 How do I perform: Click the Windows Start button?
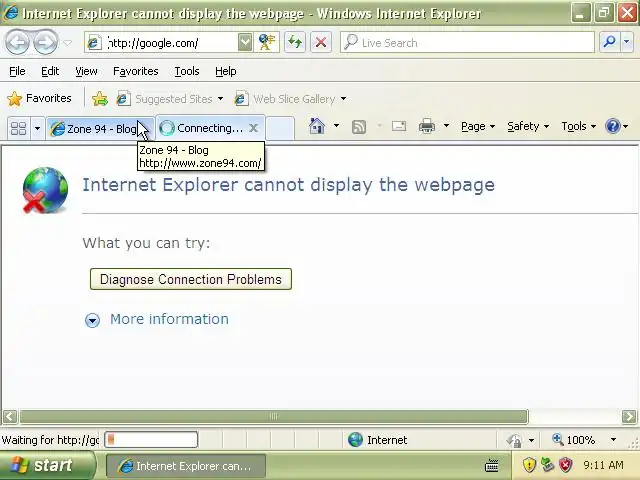pos(47,465)
